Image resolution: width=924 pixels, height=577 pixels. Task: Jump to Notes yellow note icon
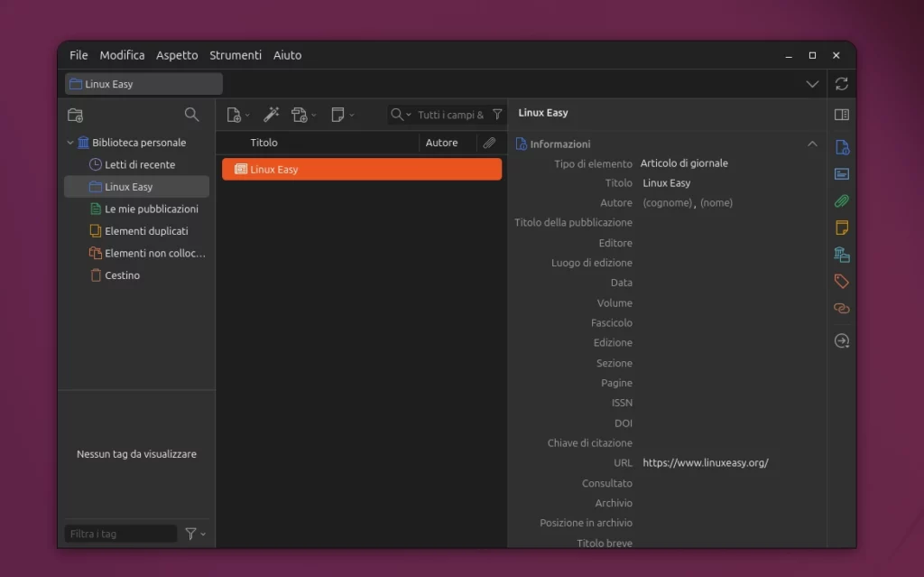[842, 228]
